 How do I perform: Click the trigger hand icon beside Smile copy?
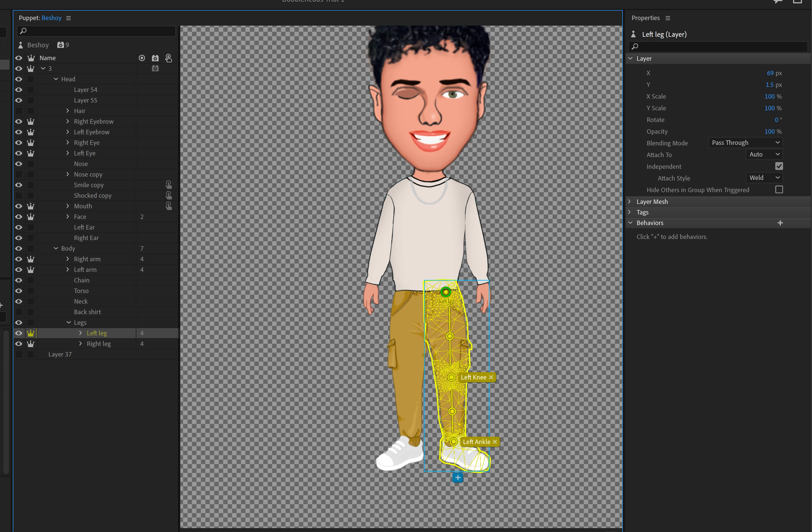click(x=169, y=185)
